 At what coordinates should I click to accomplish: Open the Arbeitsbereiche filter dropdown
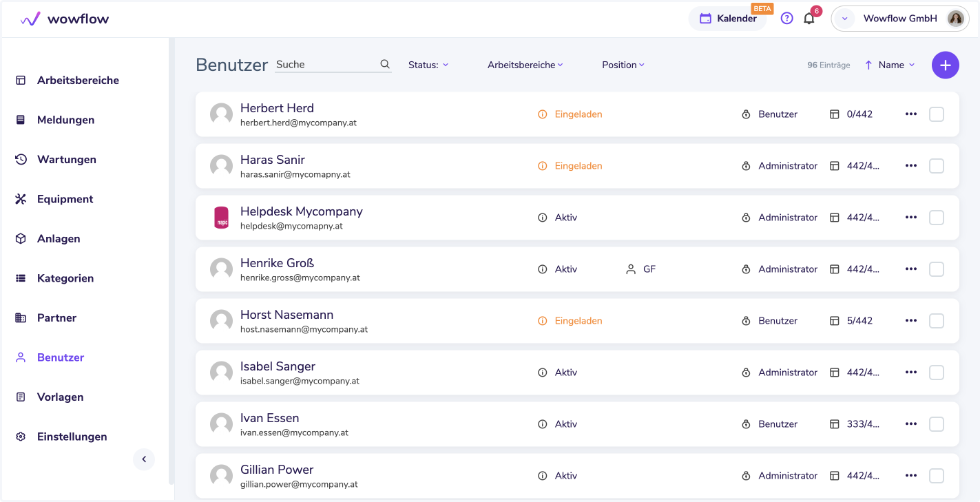pos(525,65)
